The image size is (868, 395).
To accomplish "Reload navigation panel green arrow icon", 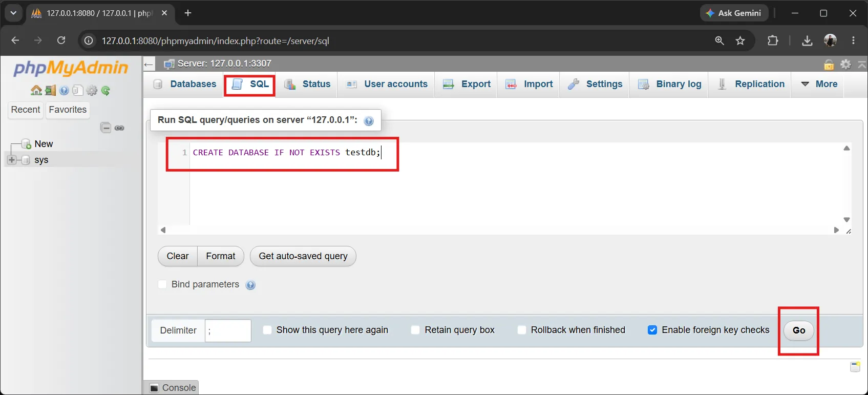I will click(105, 91).
